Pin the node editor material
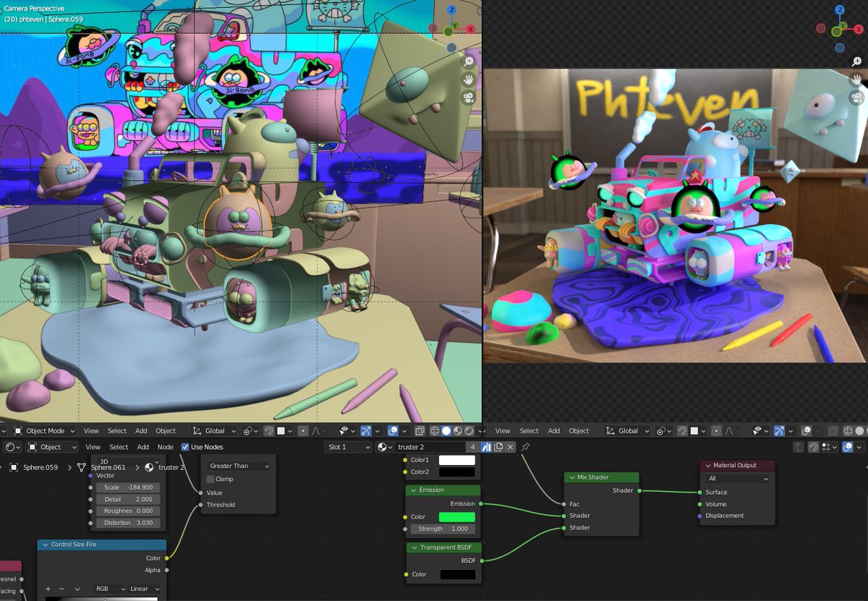 click(x=526, y=447)
